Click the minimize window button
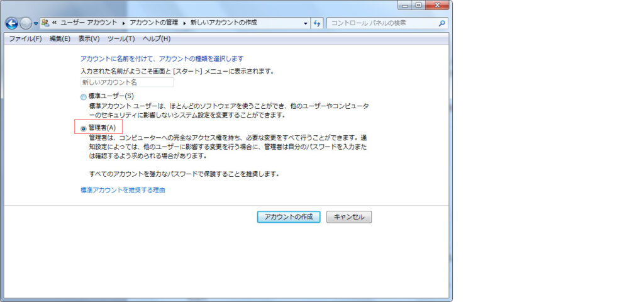Viewport: 644px width, 302px height. tap(404, 5)
